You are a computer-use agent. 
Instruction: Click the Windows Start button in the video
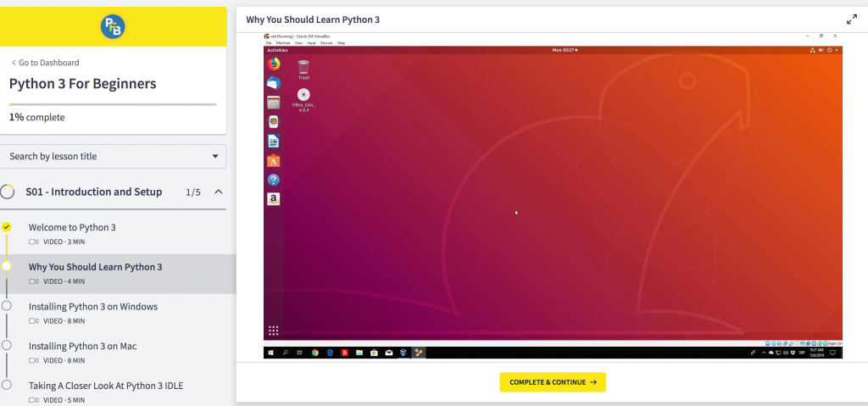click(271, 353)
